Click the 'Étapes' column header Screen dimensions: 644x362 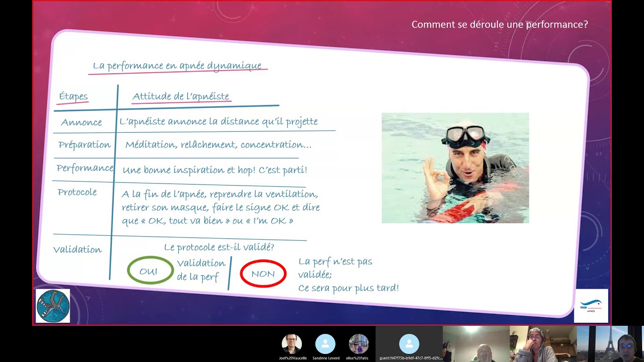pyautogui.click(x=73, y=97)
